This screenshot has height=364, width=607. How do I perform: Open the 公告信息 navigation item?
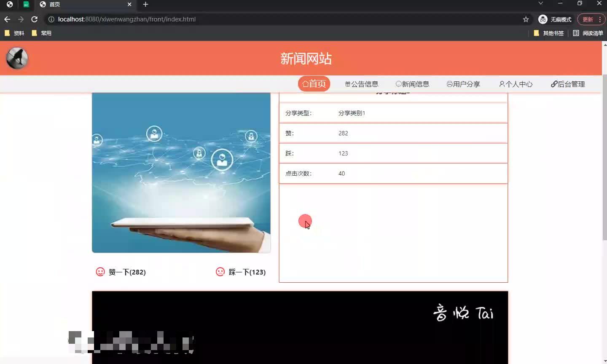362,84
